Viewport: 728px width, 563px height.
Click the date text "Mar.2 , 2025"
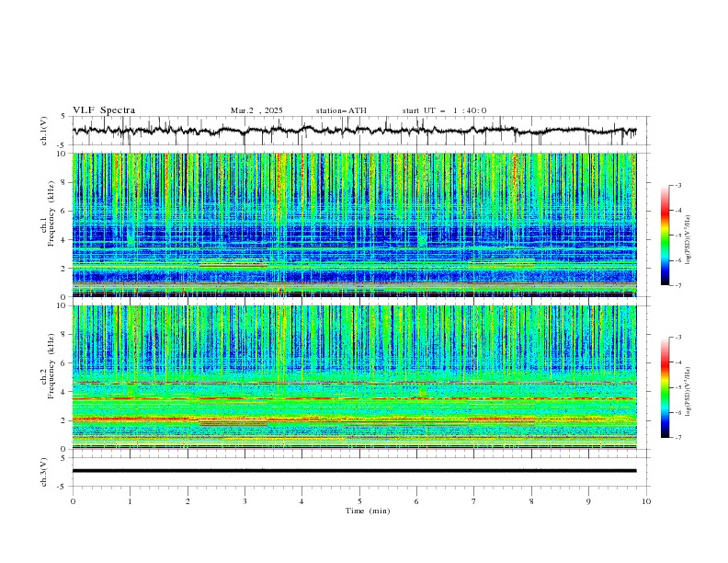click(256, 110)
